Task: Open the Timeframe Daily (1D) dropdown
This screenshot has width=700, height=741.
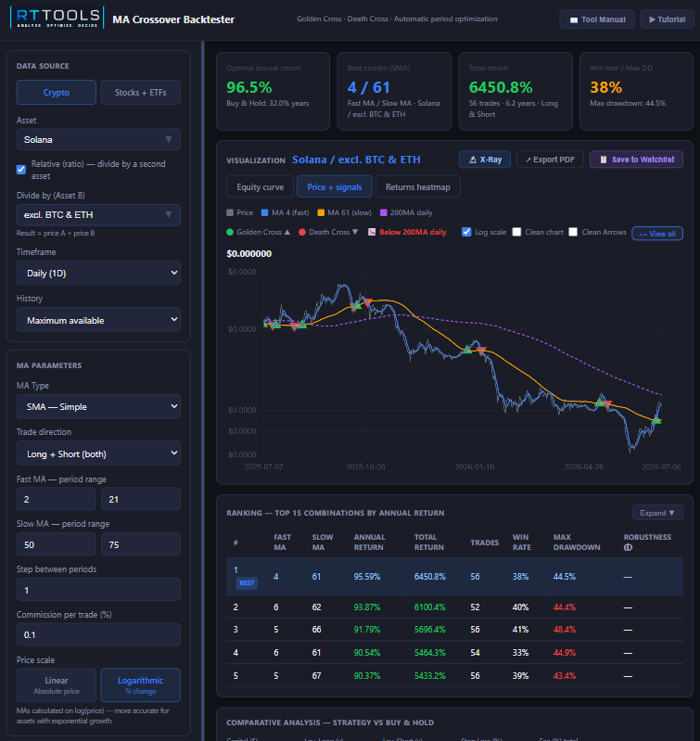Action: [x=98, y=274]
